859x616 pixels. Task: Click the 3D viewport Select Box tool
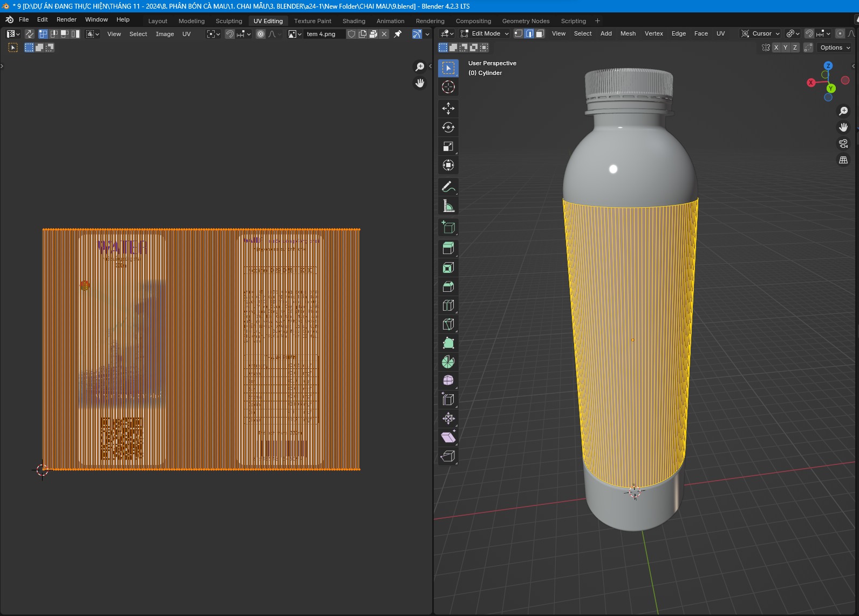[448, 68]
